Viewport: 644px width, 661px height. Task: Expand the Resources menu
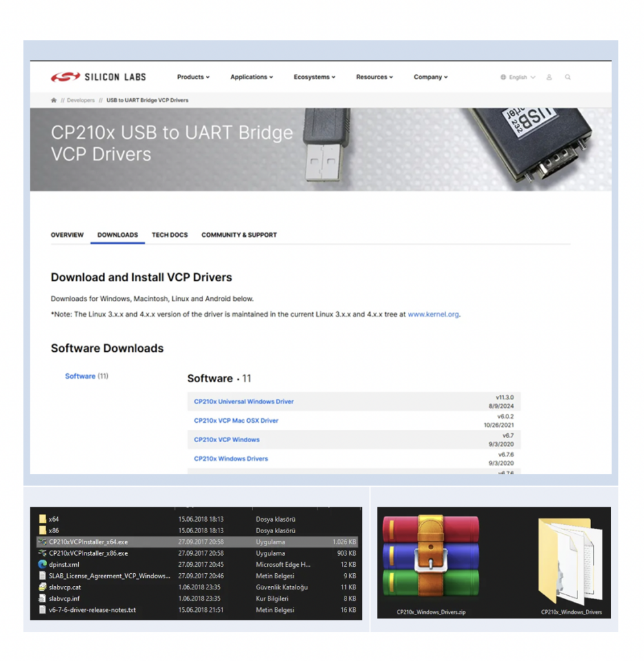[374, 77]
